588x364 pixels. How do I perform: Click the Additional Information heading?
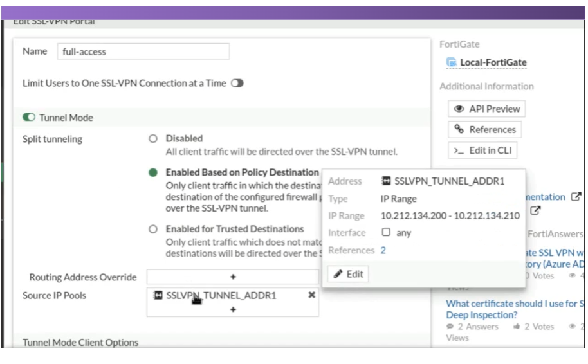[x=486, y=86]
